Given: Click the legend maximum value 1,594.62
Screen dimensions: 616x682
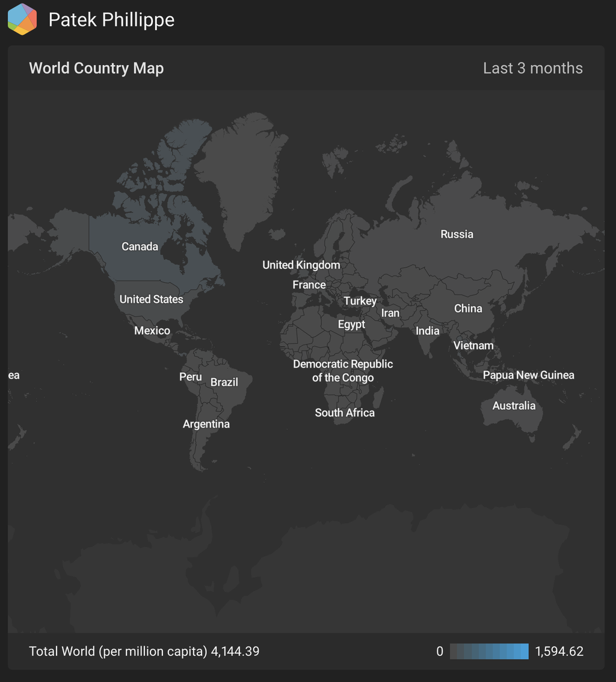Looking at the screenshot, I should [559, 651].
